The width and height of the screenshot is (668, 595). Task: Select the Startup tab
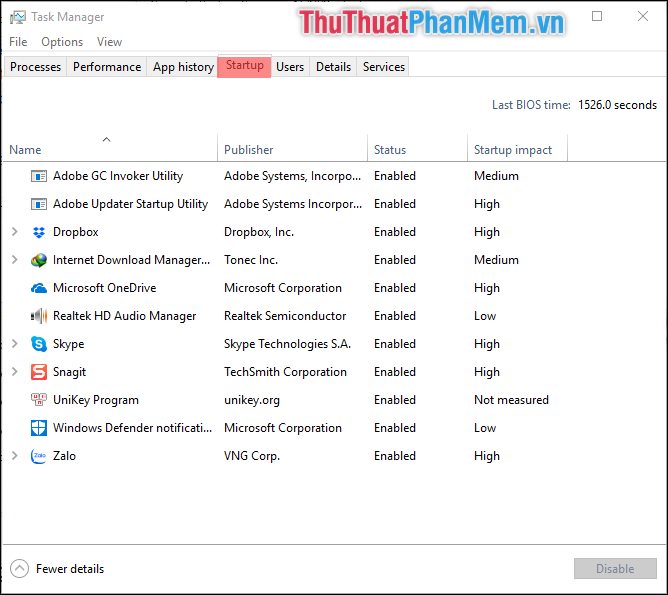pyautogui.click(x=245, y=66)
